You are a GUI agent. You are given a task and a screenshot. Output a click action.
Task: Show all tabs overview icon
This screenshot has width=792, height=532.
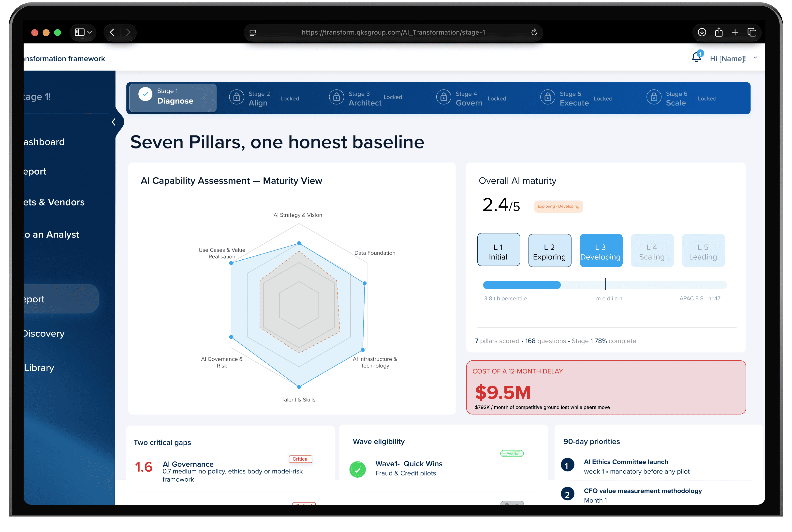coord(752,32)
